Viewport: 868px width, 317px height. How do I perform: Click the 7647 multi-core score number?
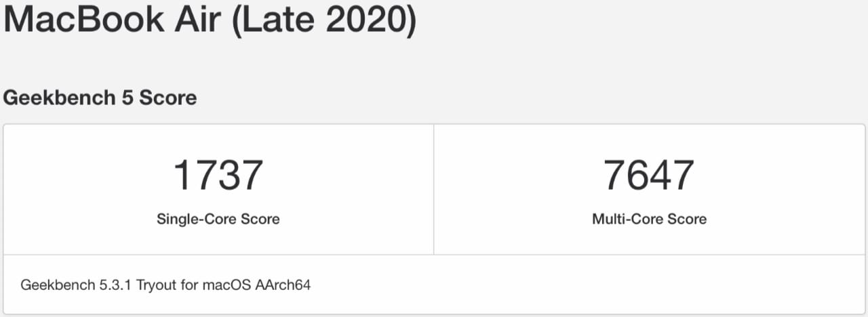[649, 174]
